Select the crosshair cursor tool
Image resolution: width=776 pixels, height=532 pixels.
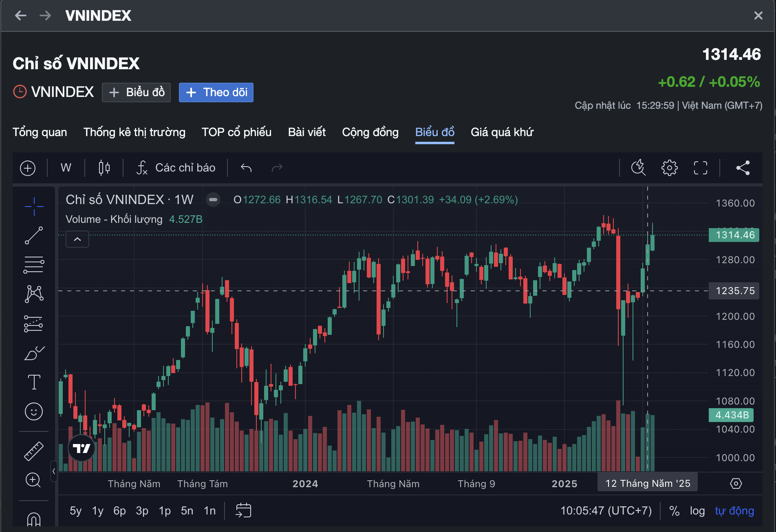click(x=34, y=206)
